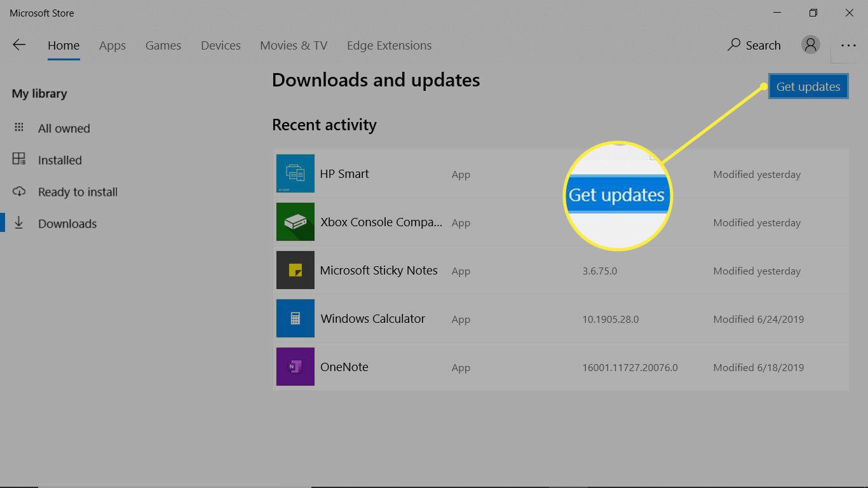Click the Downloads arrow icon

tap(19, 222)
